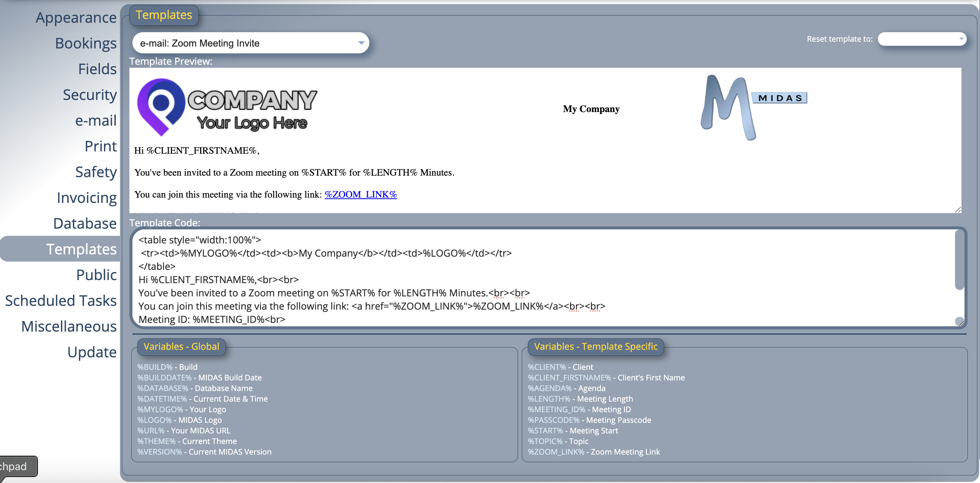Open the Database settings section
Image resolution: width=980 pixels, height=483 pixels.
click(x=85, y=223)
